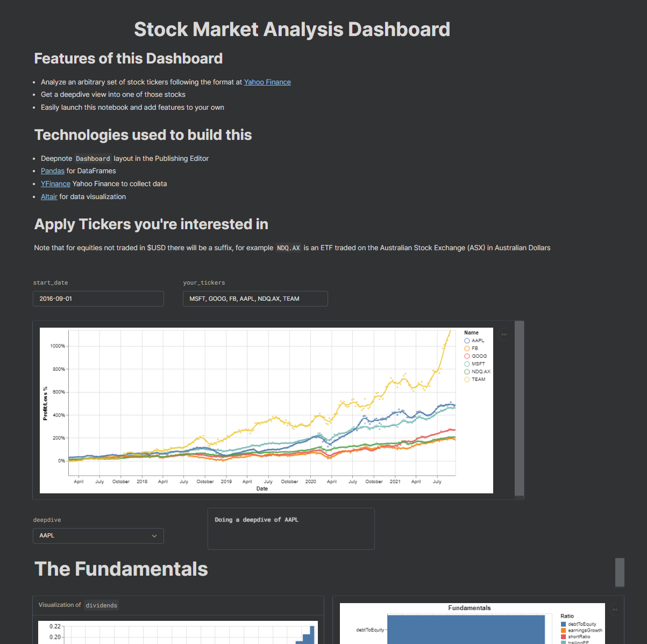Focus the your_tickers input field

[x=255, y=299]
